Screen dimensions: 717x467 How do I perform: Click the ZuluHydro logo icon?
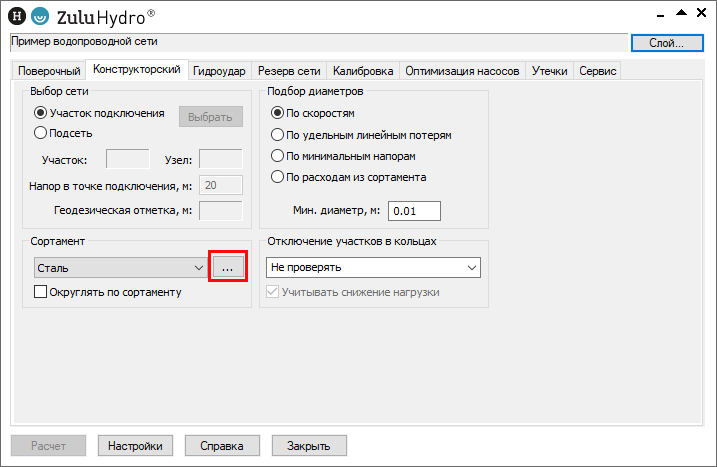point(39,16)
